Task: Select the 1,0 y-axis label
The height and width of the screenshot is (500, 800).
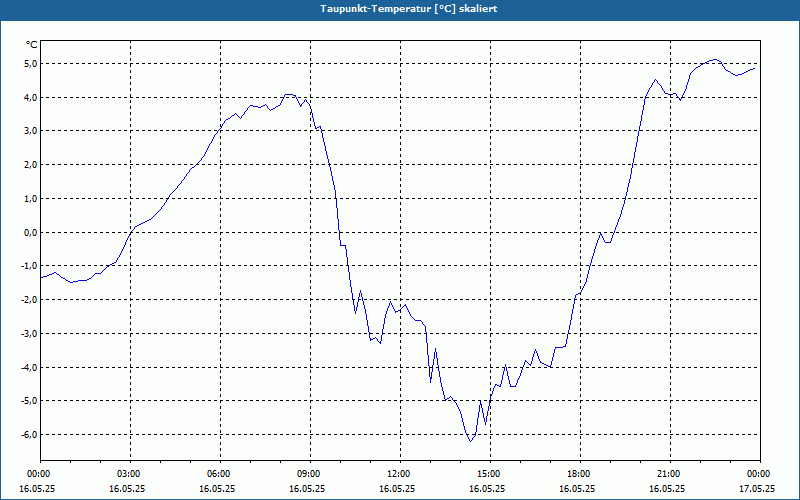Action: [30, 198]
